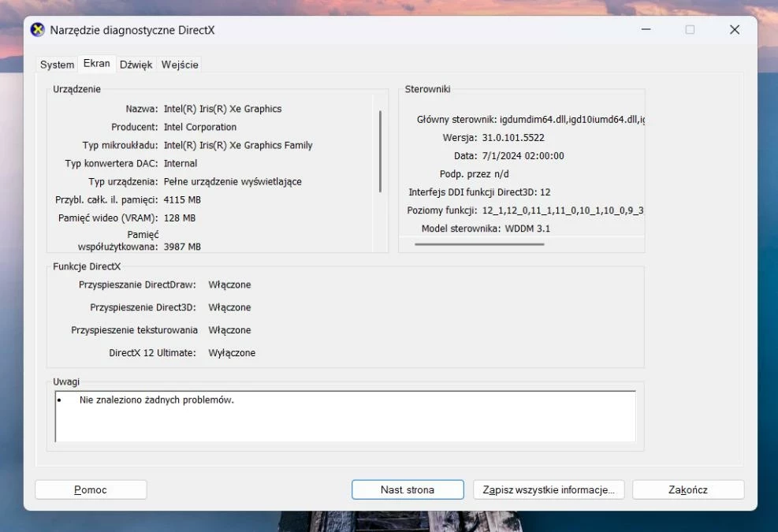Click the Sterowniki group heading

pyautogui.click(x=428, y=89)
